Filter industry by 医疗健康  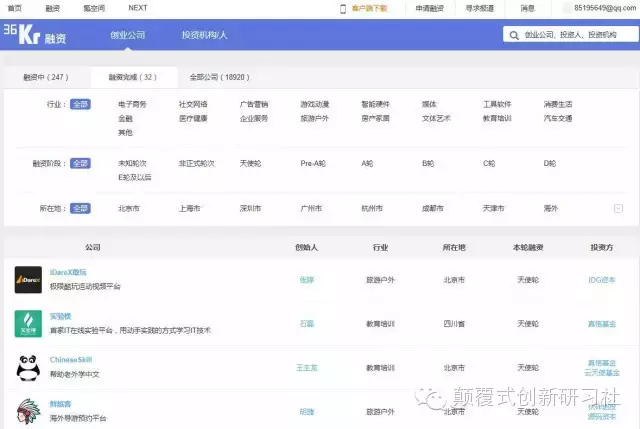point(193,118)
